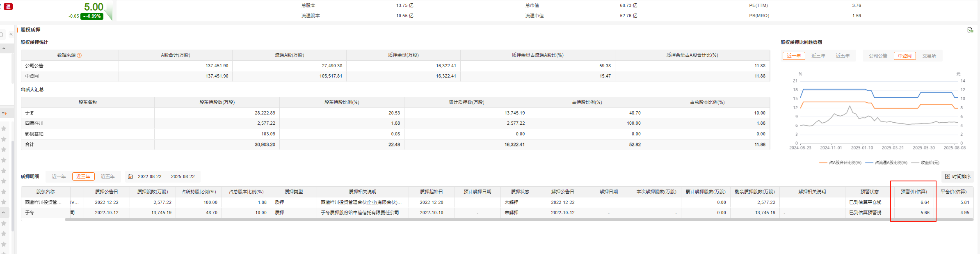Select 近一年 tab for 质押明细

click(59, 176)
